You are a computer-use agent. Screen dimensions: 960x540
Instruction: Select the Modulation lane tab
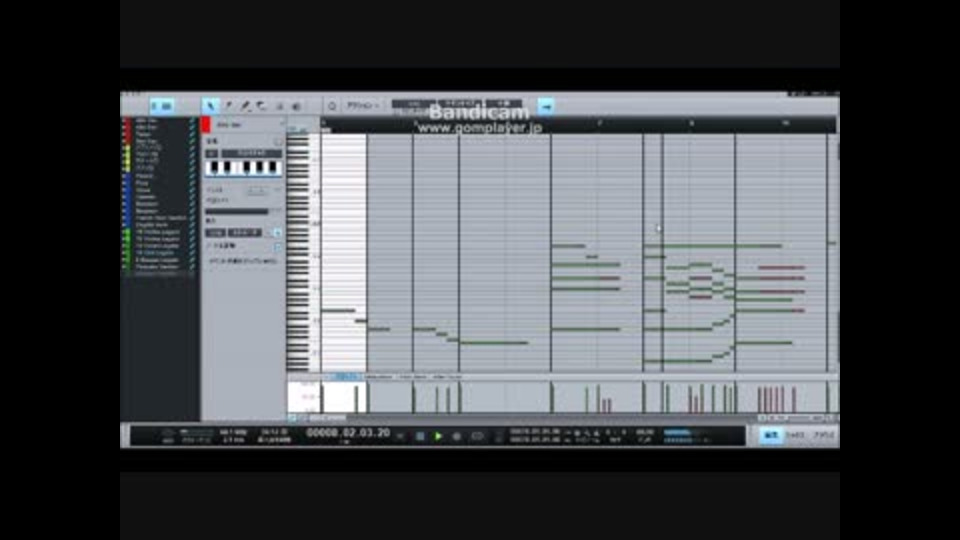[x=380, y=377]
